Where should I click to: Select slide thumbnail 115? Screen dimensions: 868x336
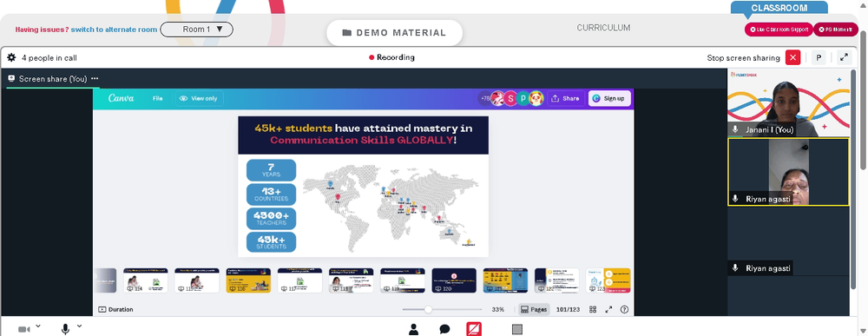click(x=197, y=280)
